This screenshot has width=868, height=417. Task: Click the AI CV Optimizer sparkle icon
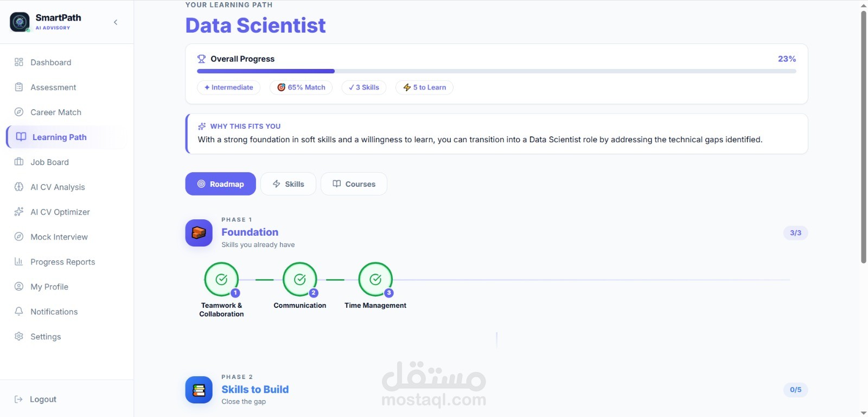(19, 212)
